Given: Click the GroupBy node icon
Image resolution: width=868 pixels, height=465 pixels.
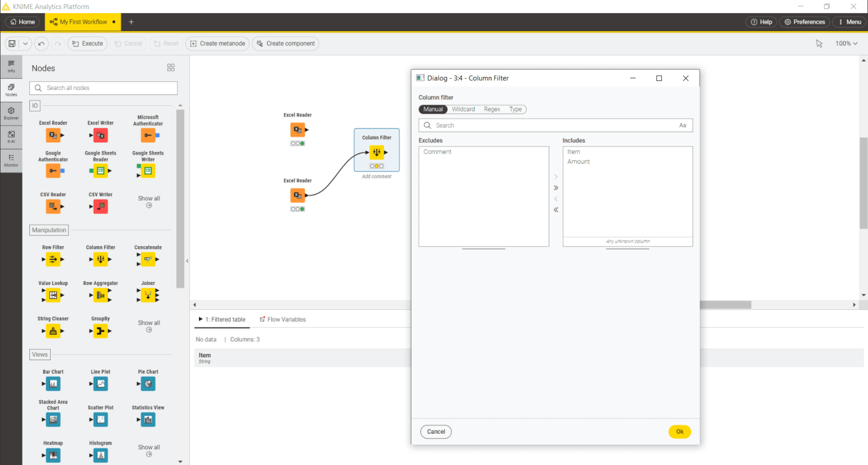Looking at the screenshot, I should [x=101, y=331].
